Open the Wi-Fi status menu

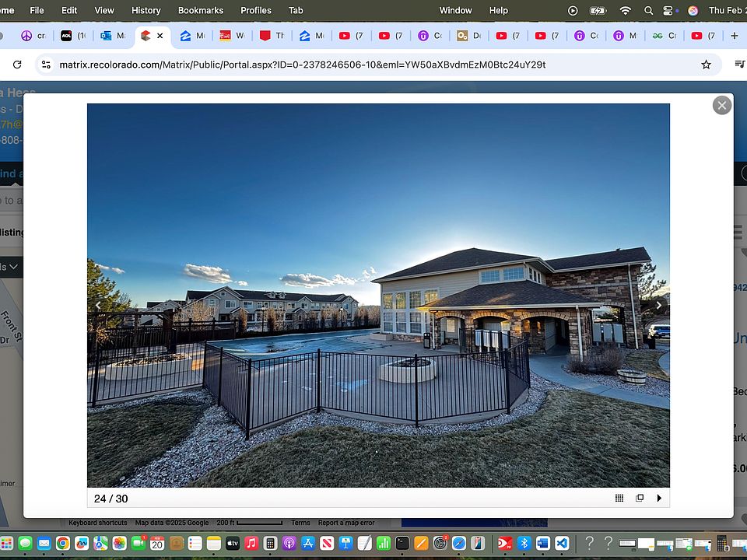tap(625, 10)
